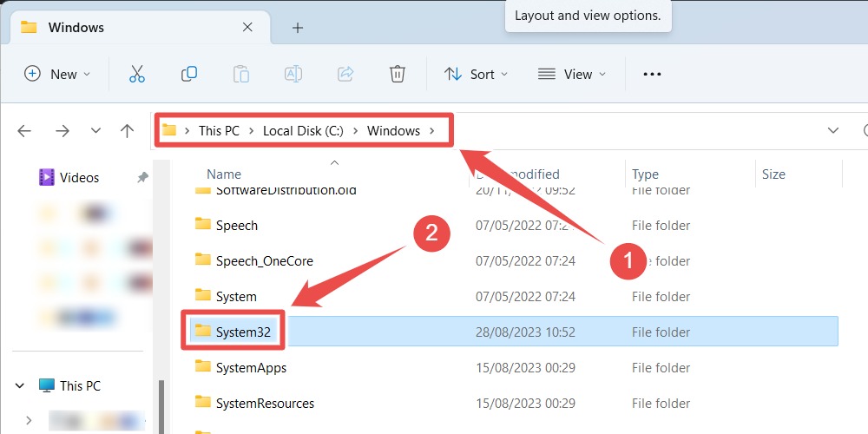Click date 15/08/2023 00:29 of SystemApps
868x434 pixels.
click(525, 367)
